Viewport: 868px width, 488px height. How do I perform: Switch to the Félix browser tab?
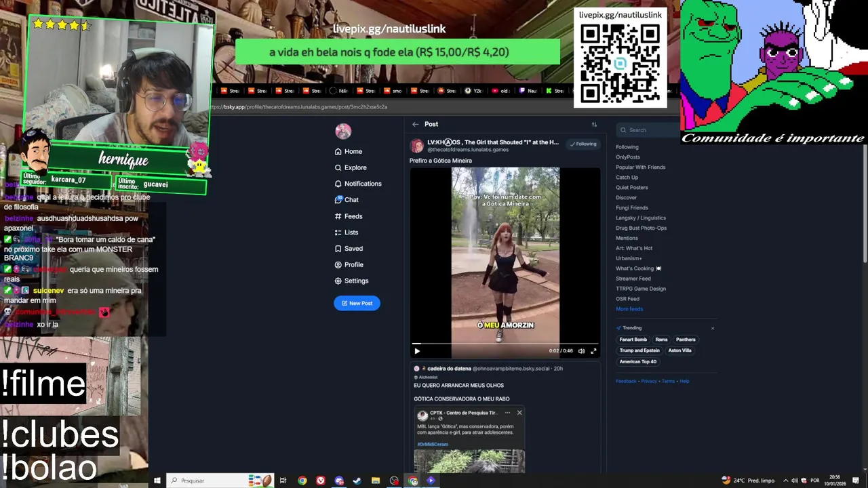tap(338, 91)
